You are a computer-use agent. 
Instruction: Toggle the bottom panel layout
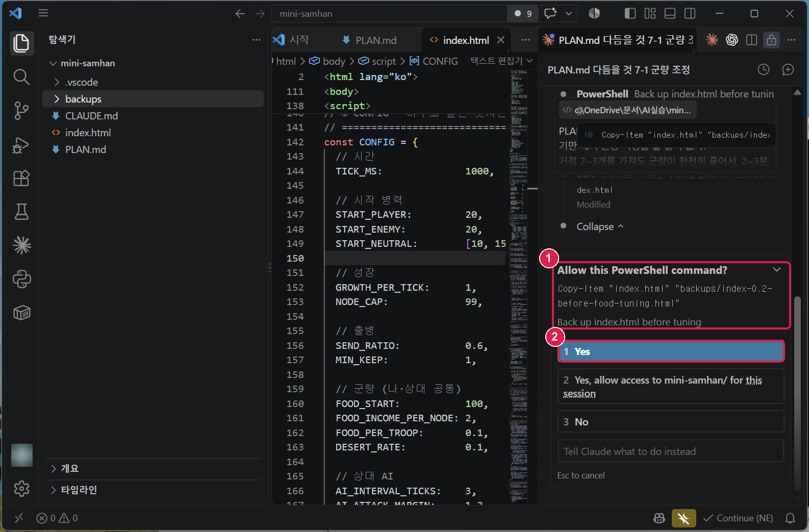[670, 13]
